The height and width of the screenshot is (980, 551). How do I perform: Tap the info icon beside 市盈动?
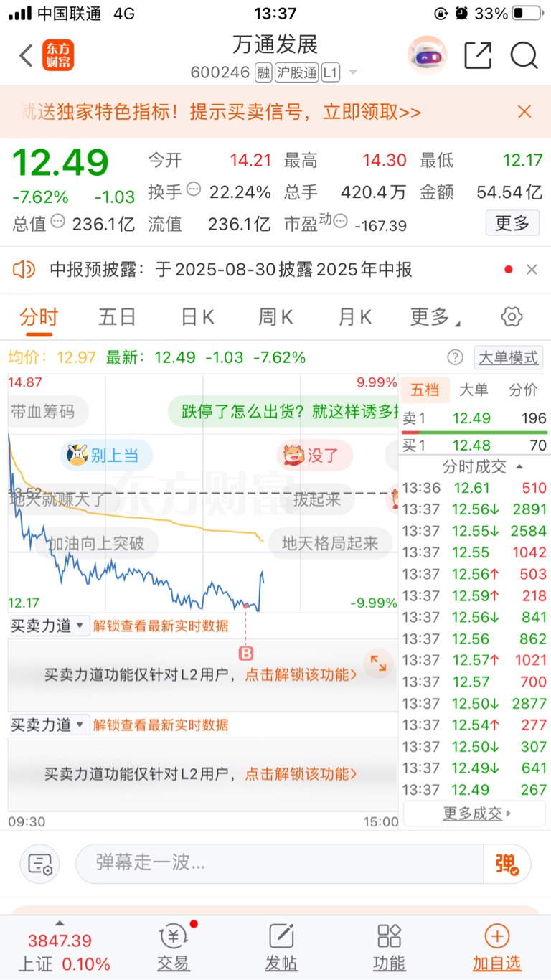[x=341, y=221]
